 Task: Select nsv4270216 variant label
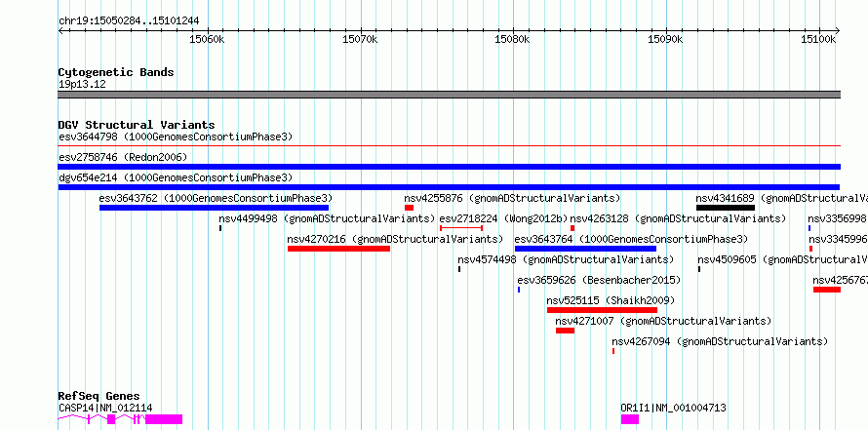coord(395,239)
